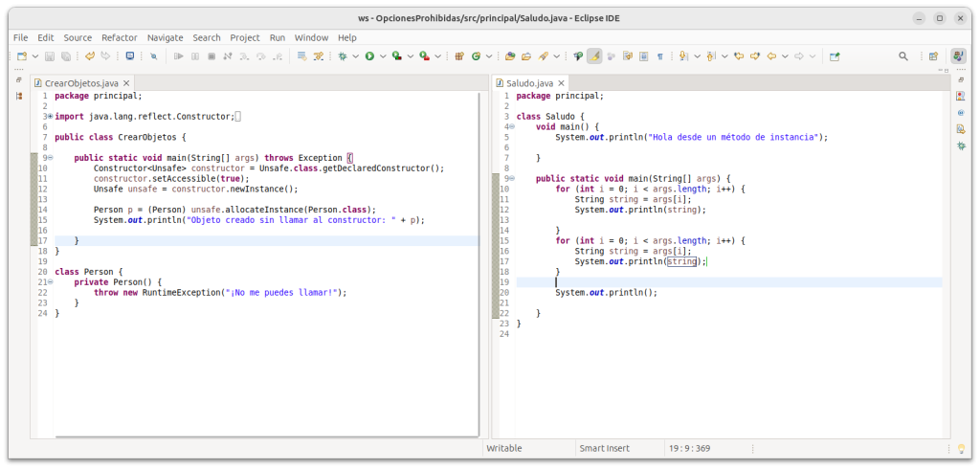This screenshot has width=980, height=469.
Task: Open the Refactor menu
Action: (119, 37)
